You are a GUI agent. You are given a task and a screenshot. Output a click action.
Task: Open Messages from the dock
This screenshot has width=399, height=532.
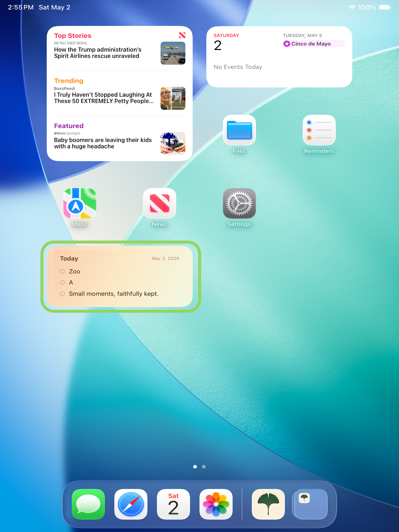point(88,504)
